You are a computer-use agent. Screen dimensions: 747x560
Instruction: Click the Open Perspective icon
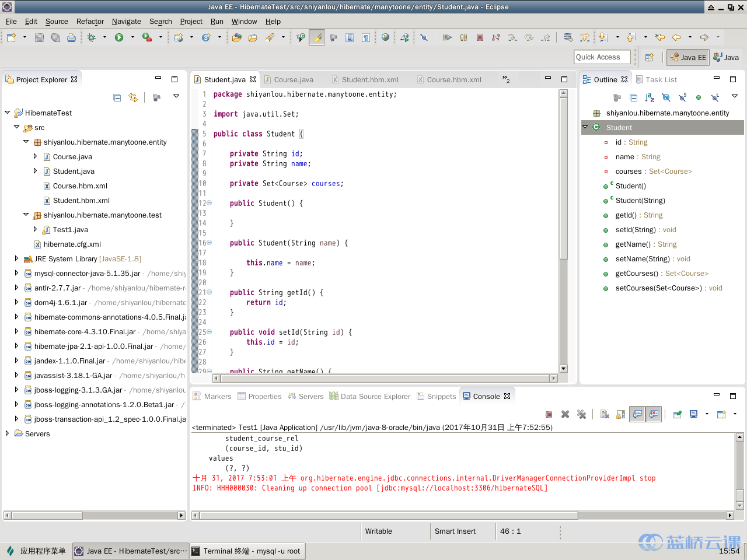tap(649, 57)
